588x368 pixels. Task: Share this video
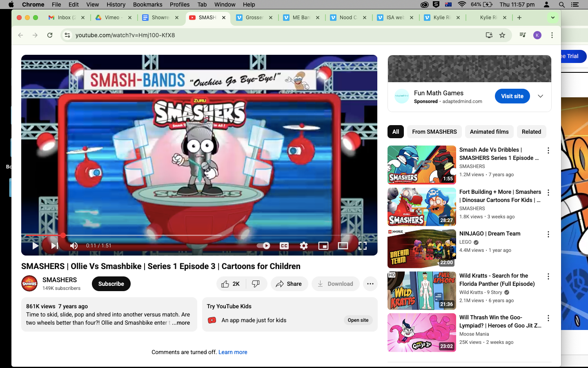(x=289, y=284)
